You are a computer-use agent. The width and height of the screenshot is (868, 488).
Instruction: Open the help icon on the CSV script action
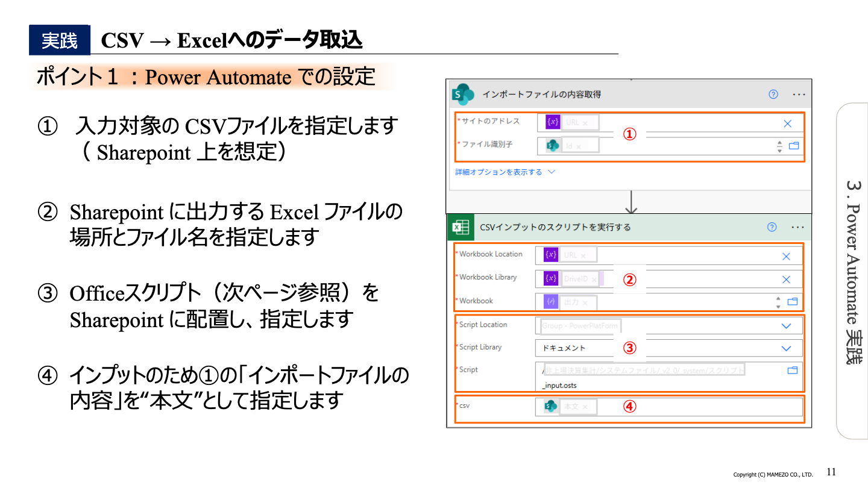click(772, 226)
